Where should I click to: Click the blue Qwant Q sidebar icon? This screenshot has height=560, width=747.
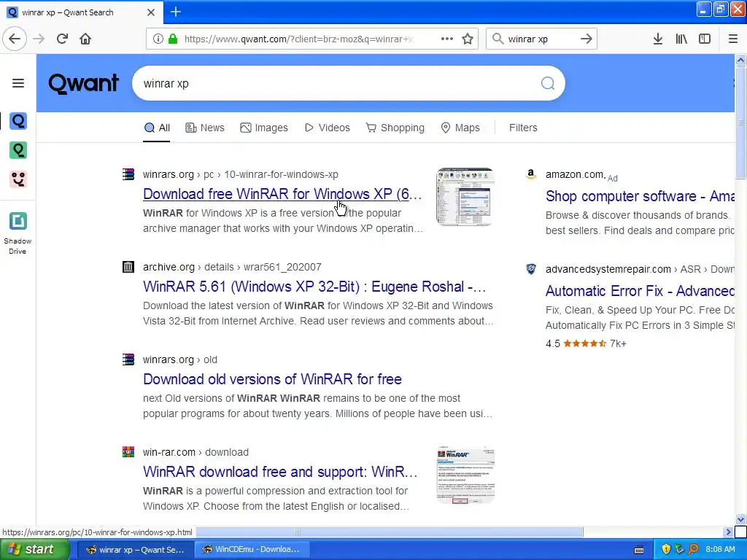tap(18, 121)
